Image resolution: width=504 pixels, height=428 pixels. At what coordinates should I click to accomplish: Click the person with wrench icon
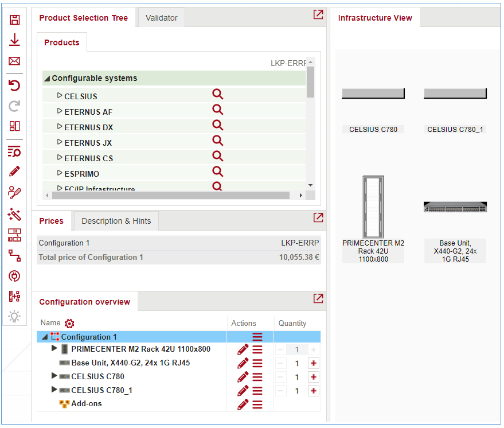(x=14, y=192)
